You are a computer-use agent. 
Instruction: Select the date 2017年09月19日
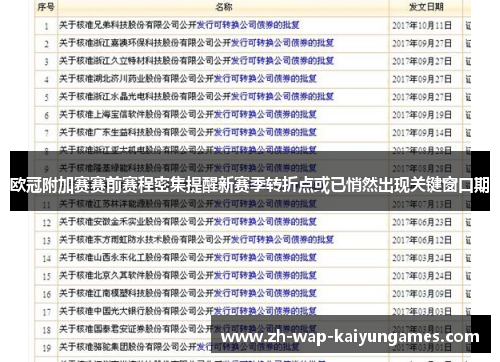pos(422,115)
